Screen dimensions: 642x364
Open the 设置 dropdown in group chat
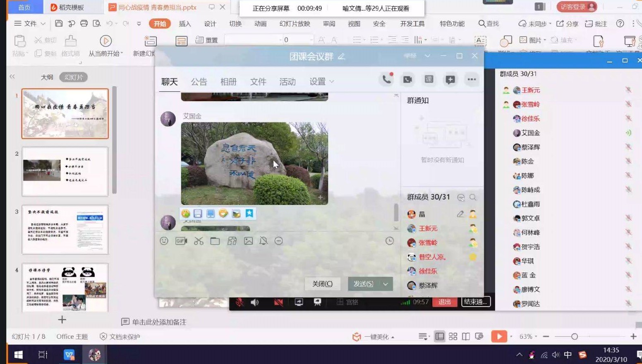[321, 82]
